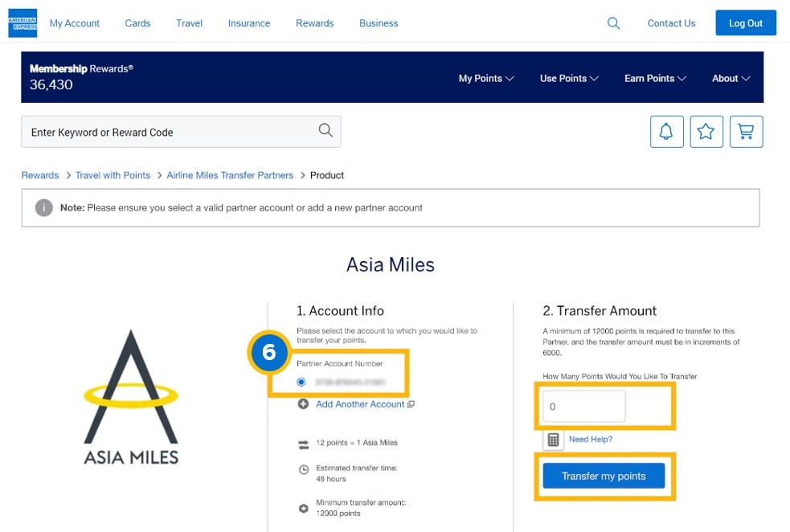The image size is (790, 532).
Task: Click the points conversion exchange arrows icon
Action: point(303,443)
